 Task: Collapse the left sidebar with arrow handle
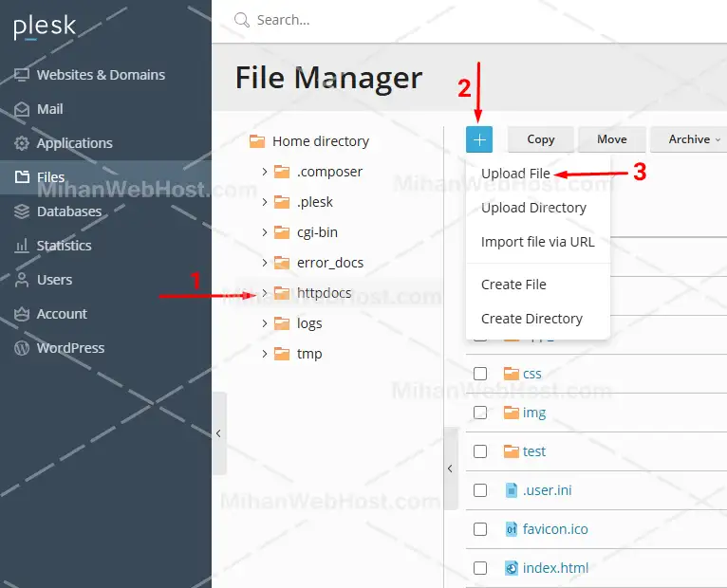pos(218,433)
